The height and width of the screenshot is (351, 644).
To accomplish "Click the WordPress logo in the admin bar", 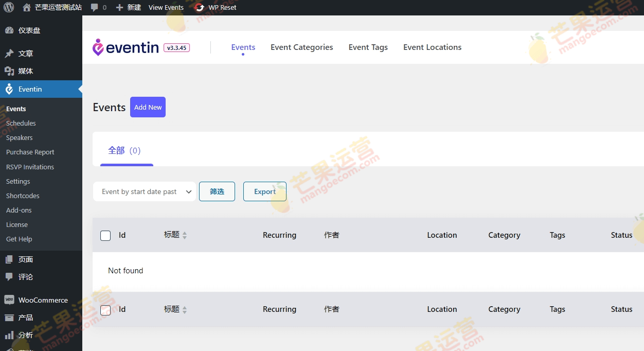I will point(8,7).
